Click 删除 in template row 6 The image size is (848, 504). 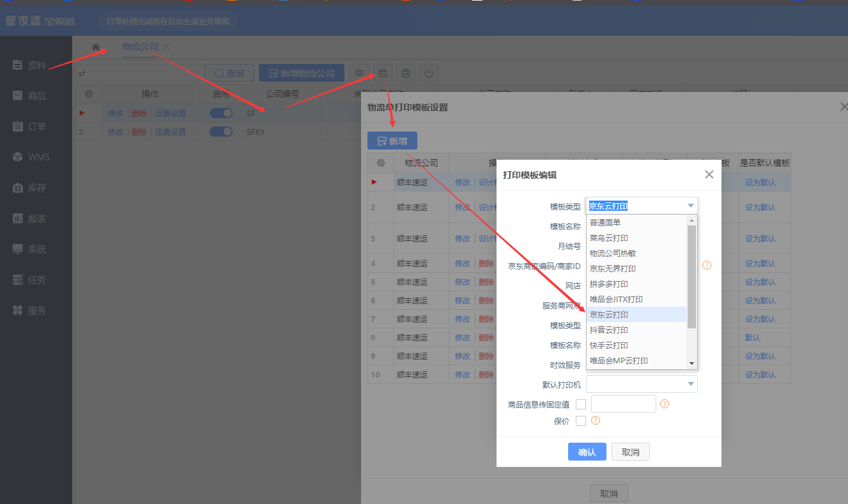click(x=486, y=300)
